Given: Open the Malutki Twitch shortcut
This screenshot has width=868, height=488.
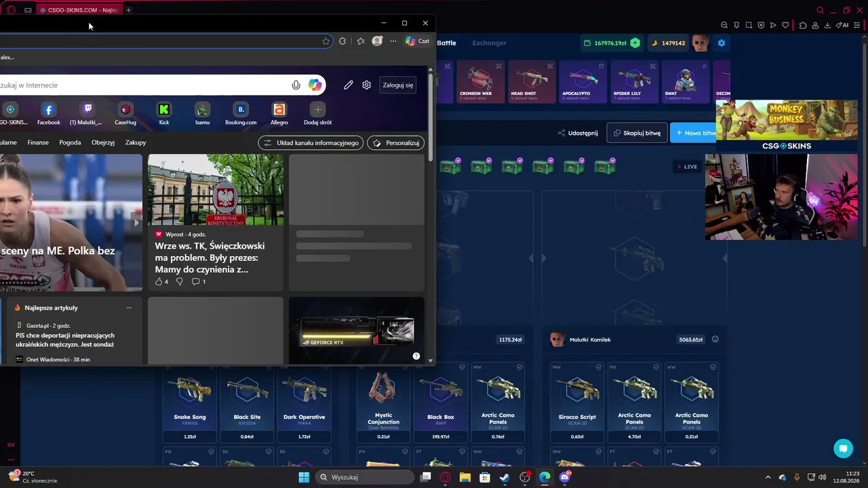Looking at the screenshot, I should [86, 114].
